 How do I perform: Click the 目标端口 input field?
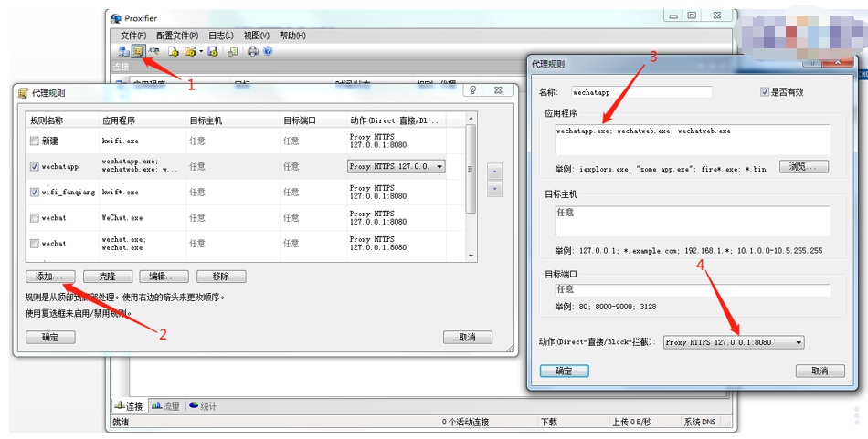[693, 289]
